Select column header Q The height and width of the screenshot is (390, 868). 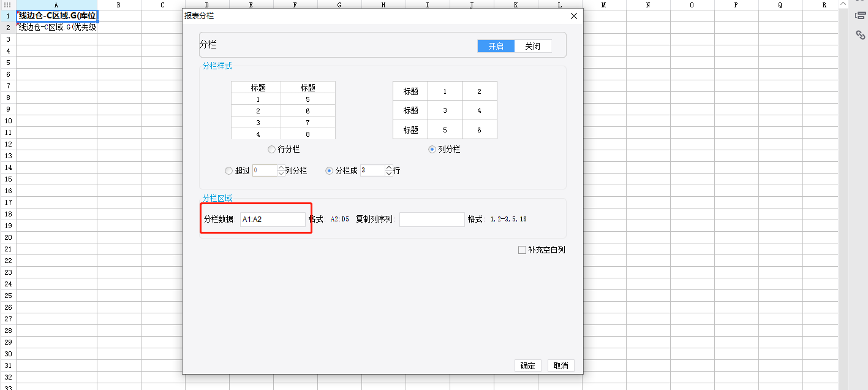[x=780, y=5]
